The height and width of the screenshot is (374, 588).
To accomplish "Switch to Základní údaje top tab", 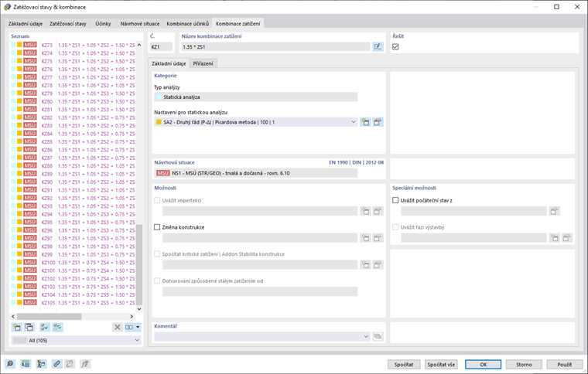I will click(x=26, y=24).
